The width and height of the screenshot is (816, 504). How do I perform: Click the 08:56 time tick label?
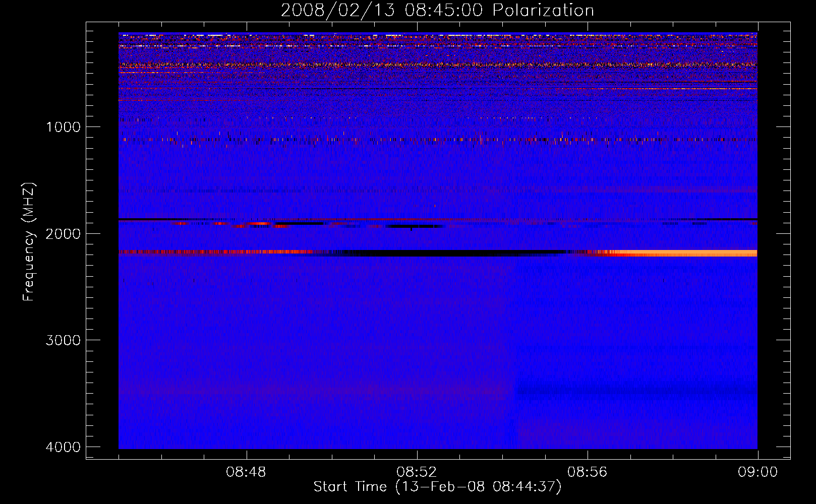587,472
